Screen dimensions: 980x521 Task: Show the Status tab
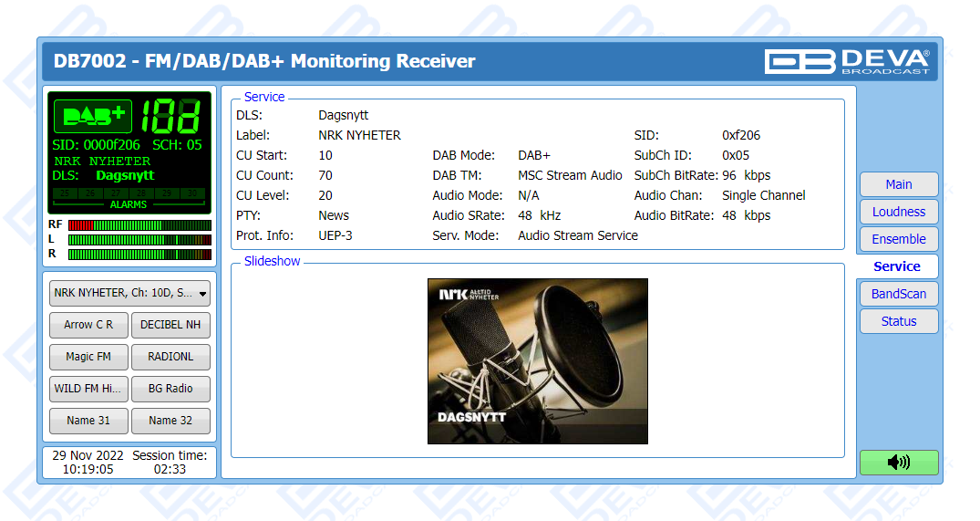[x=898, y=321]
